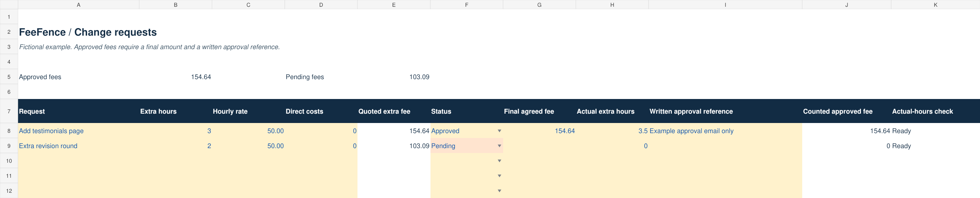980x198 pixels.
Task: Open the Status dropdown arrow in row 10
Action: click(499, 161)
